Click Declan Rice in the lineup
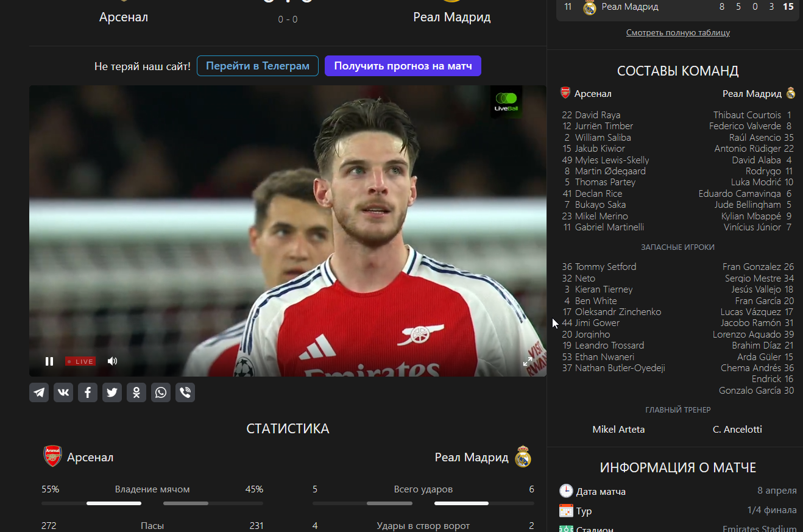This screenshot has width=803, height=532. pos(599,194)
